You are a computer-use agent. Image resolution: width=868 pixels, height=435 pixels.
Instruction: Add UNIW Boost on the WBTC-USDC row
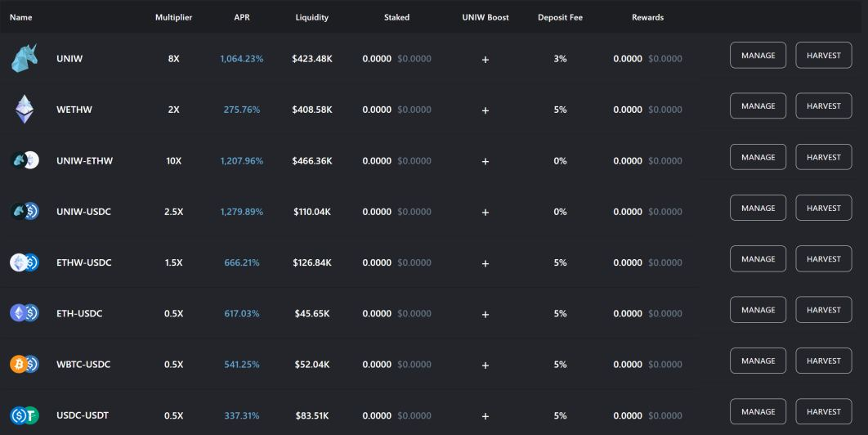[485, 365]
